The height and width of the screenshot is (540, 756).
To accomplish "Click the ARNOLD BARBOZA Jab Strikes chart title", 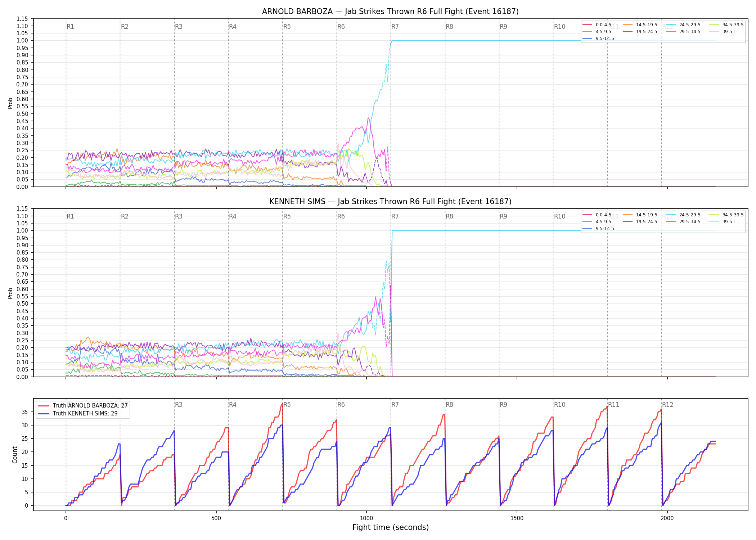I will click(390, 12).
